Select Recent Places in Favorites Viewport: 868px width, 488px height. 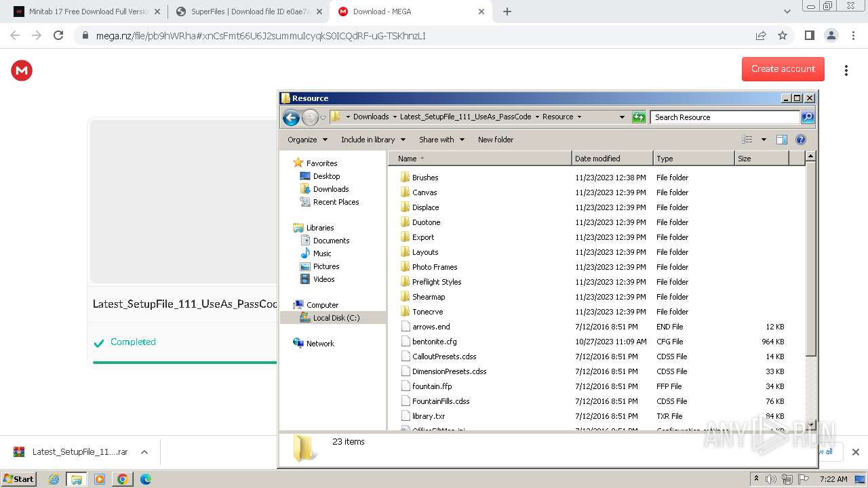(x=336, y=202)
